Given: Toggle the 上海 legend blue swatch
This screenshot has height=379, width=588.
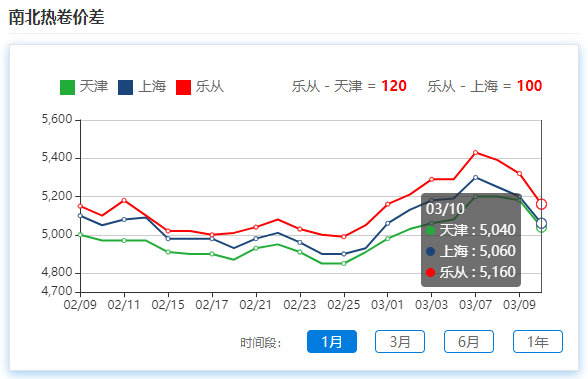Looking at the screenshot, I should 125,87.
